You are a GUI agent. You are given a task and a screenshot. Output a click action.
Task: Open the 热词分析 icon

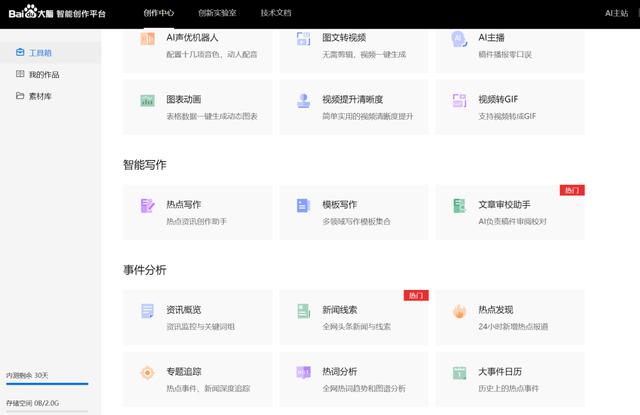click(303, 373)
